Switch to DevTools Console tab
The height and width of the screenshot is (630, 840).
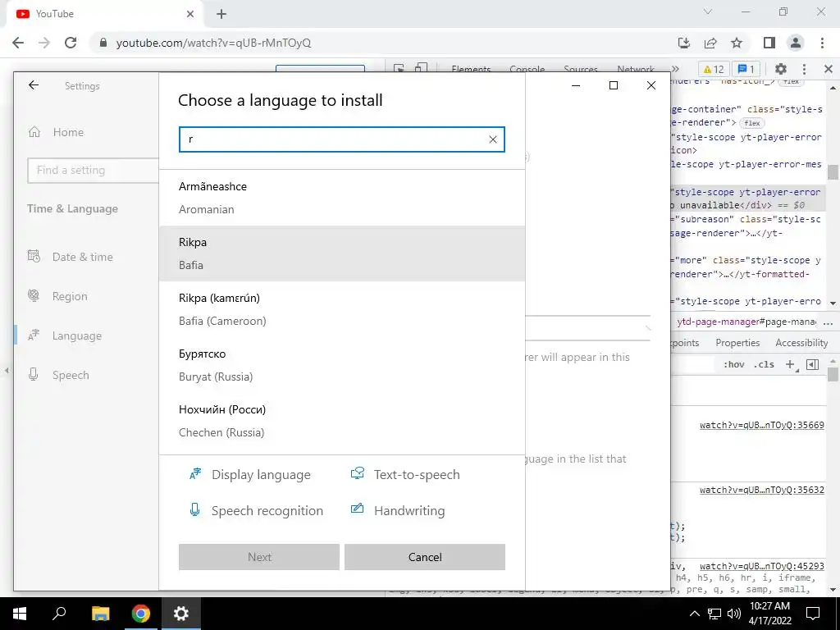pos(527,69)
